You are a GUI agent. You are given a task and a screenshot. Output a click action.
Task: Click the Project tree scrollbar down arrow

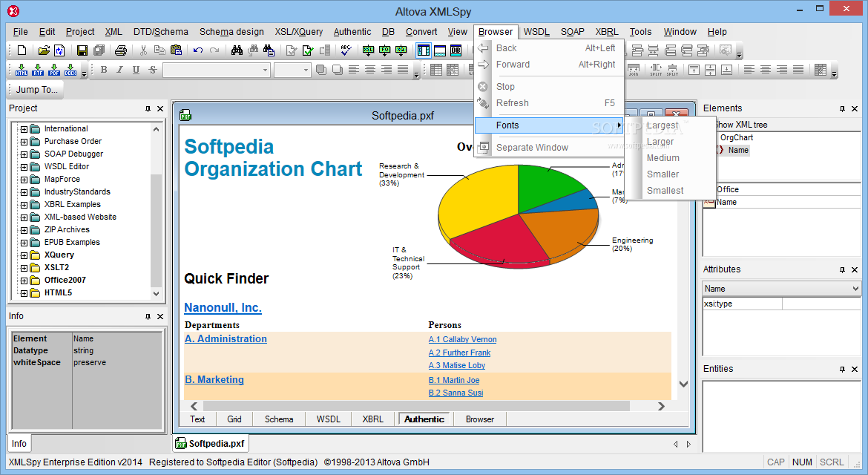(156, 294)
